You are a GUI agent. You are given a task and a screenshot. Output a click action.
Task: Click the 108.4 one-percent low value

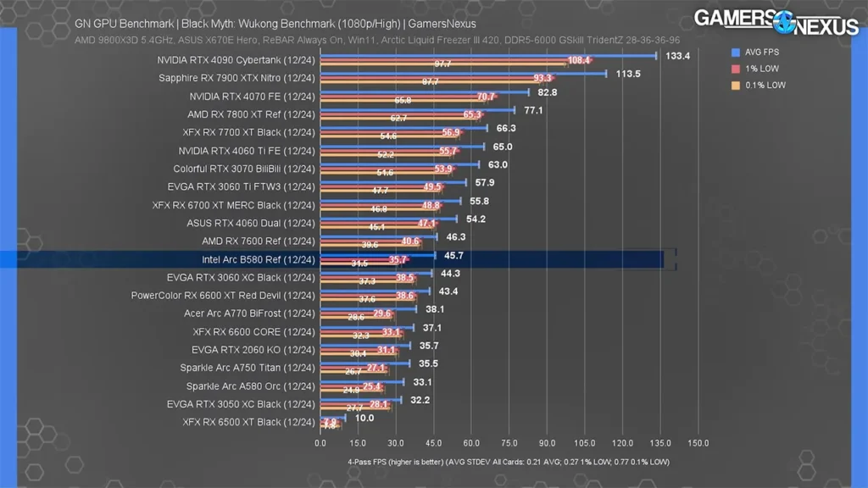[x=578, y=60]
